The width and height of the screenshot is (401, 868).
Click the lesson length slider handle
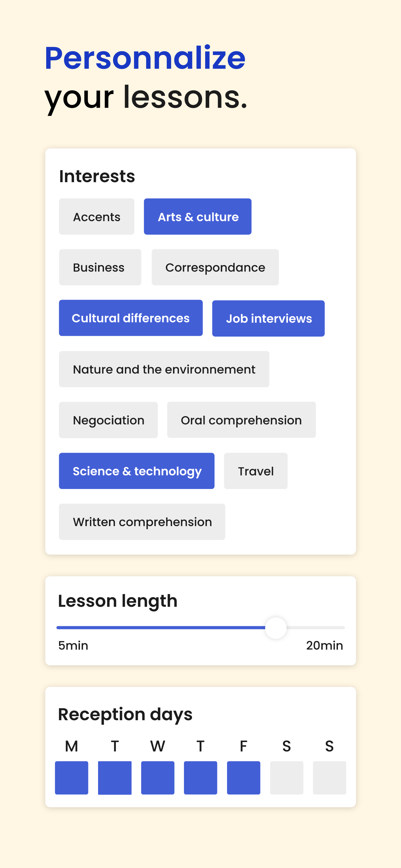276,628
